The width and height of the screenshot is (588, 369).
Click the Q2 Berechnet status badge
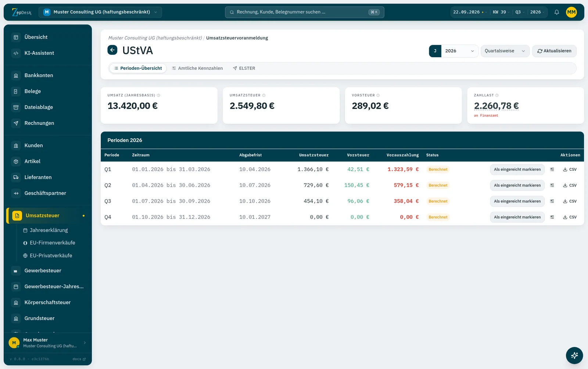click(x=438, y=185)
